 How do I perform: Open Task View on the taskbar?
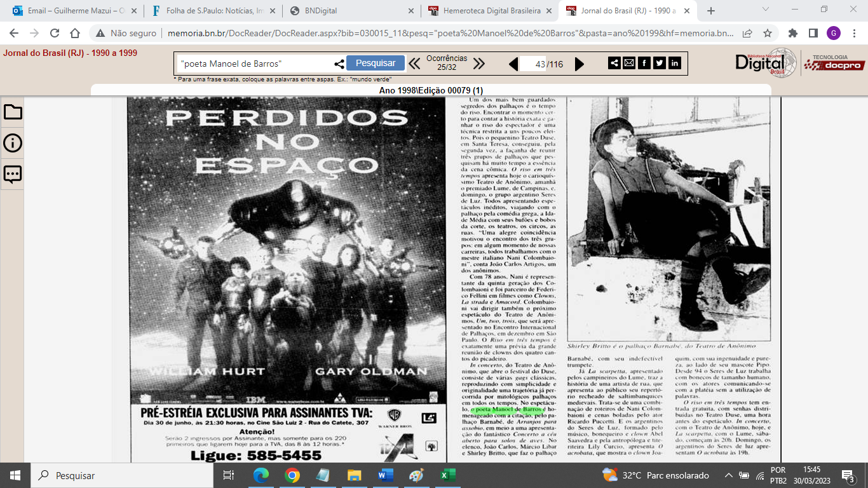(229, 475)
